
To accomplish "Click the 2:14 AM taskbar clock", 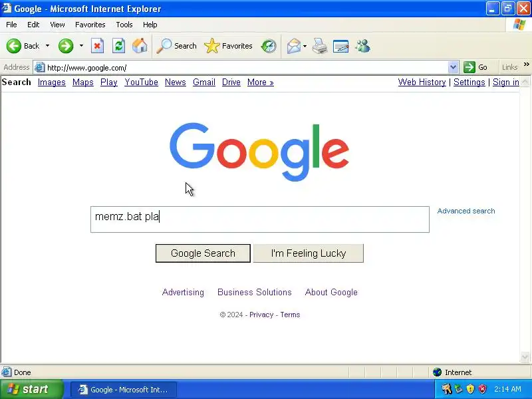I will [507, 389].
